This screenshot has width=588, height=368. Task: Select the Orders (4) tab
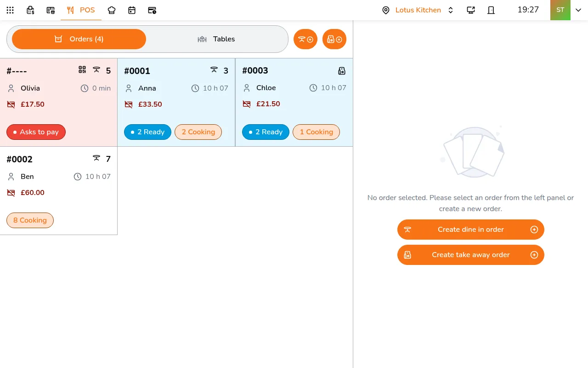click(79, 39)
